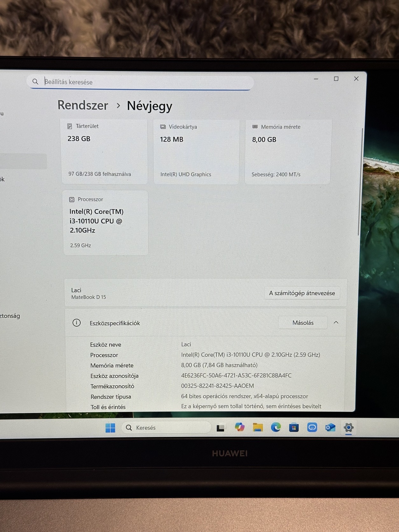Open the Memória mérete 8,00 GB card

(288, 152)
